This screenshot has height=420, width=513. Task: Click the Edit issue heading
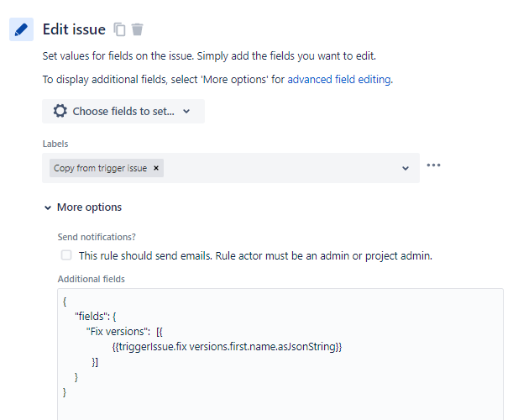click(74, 29)
